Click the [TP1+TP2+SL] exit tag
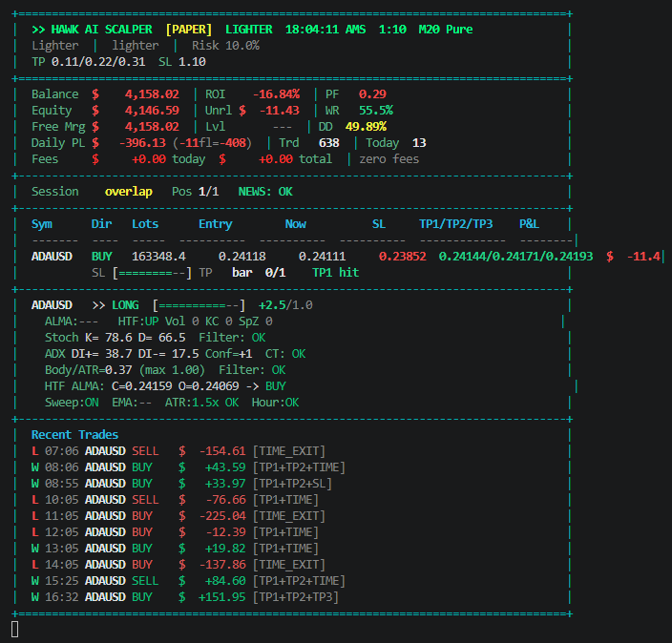Viewport: 672px width, 643px height. click(292, 484)
